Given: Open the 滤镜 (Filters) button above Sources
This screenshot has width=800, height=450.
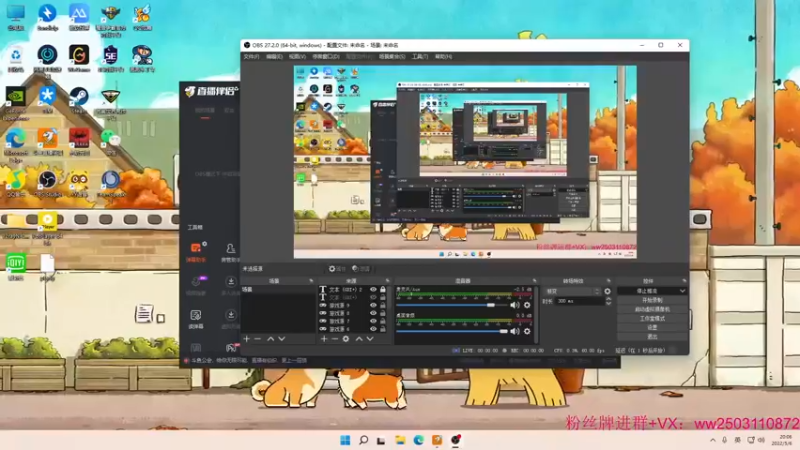Looking at the screenshot, I should tap(361, 269).
